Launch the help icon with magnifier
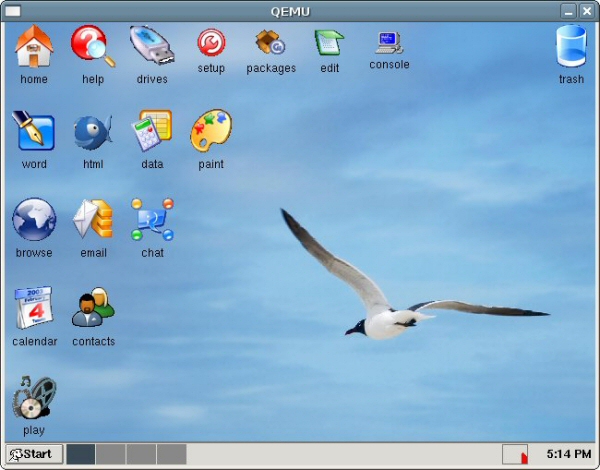This screenshot has height=470, width=600. pyautogui.click(x=92, y=46)
